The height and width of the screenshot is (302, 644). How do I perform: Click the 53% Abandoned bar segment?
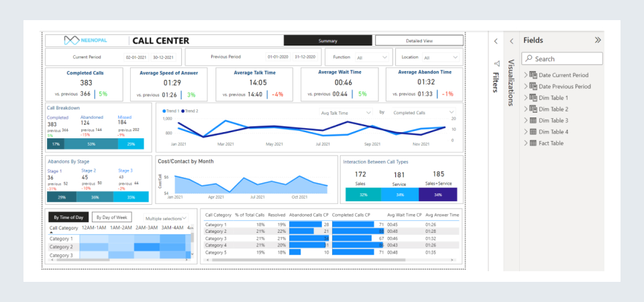click(x=91, y=144)
